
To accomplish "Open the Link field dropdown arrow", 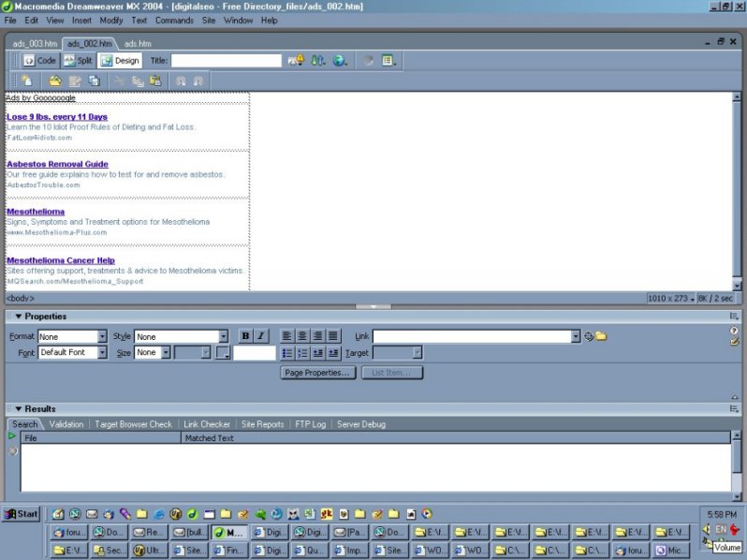I will 576,336.
